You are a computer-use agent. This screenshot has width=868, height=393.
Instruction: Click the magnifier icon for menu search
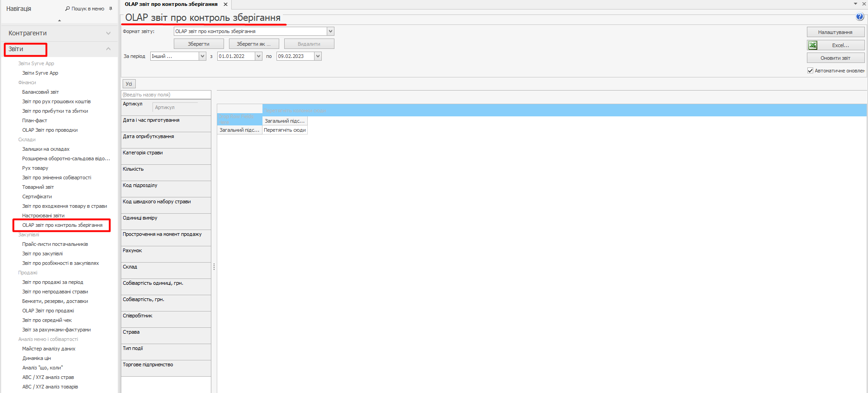click(x=67, y=9)
